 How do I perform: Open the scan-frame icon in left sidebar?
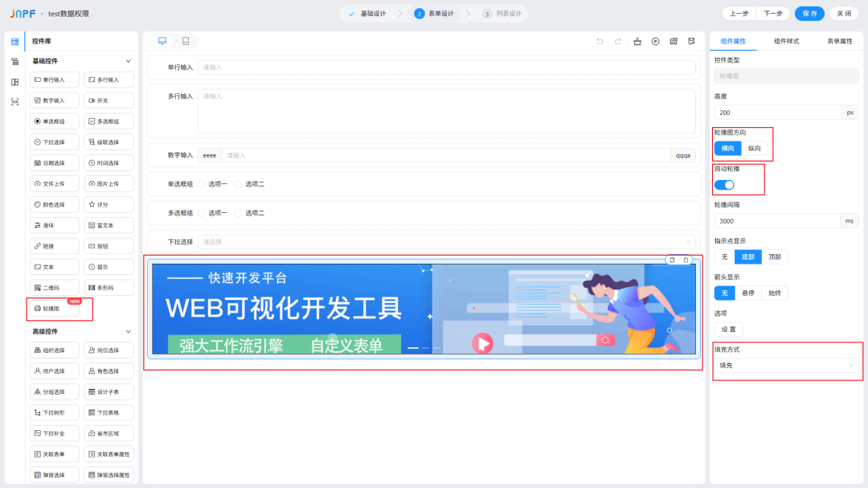pos(15,102)
